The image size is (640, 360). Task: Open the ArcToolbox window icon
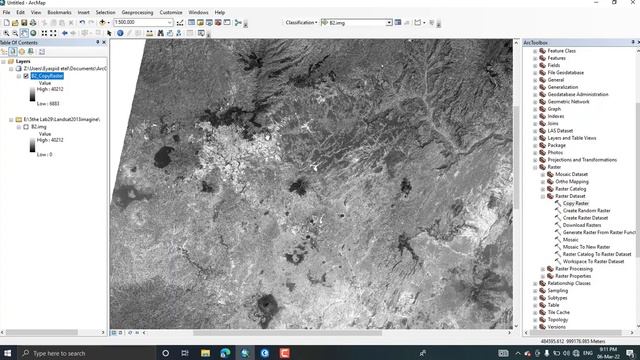218,22
